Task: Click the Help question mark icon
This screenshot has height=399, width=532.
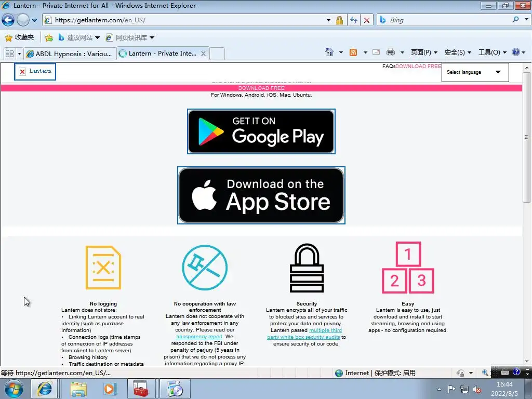Action: click(516, 52)
